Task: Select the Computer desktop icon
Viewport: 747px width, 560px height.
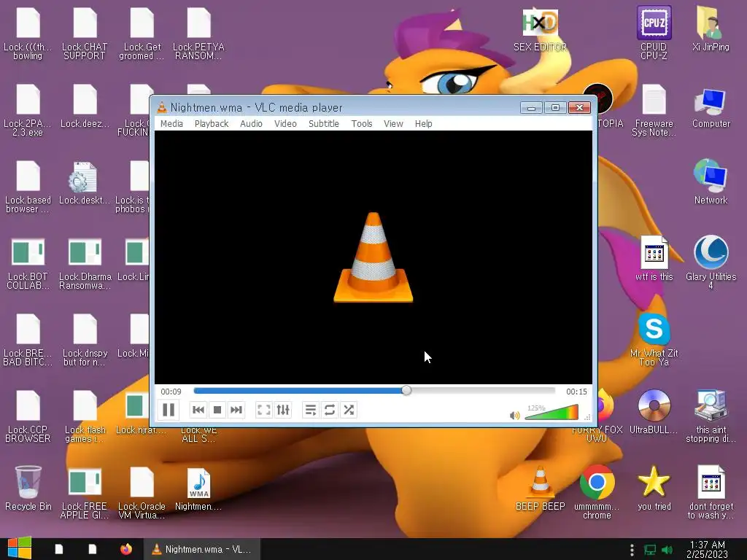Action: coord(711,108)
